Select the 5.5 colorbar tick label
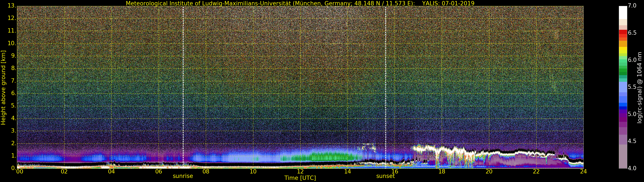The width and height of the screenshot is (644, 182). 632,87
